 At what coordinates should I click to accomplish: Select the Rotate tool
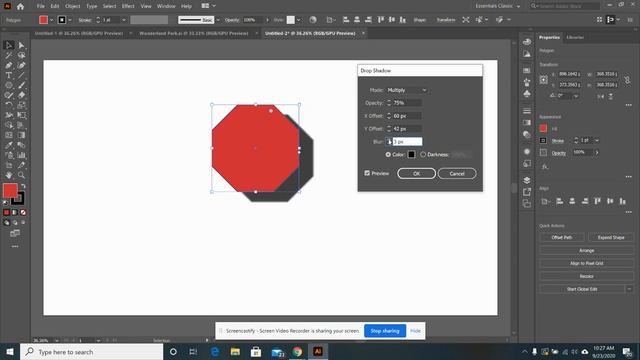(x=9, y=105)
